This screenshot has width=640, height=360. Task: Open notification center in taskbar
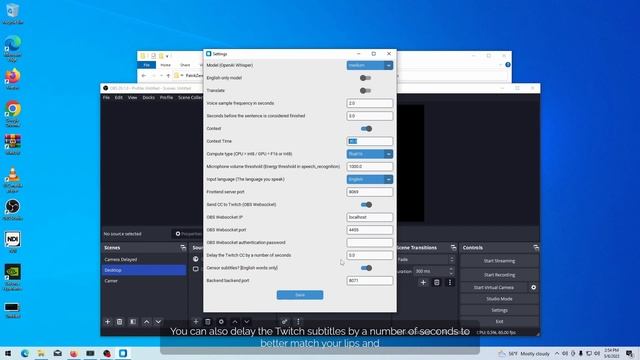(x=630, y=353)
